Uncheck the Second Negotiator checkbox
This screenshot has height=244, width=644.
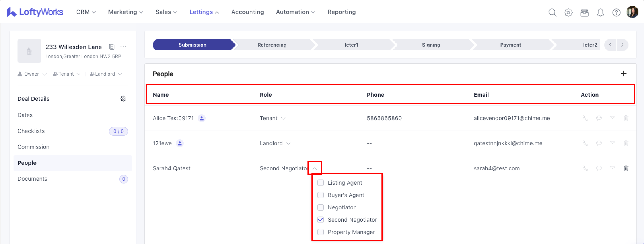click(x=320, y=220)
